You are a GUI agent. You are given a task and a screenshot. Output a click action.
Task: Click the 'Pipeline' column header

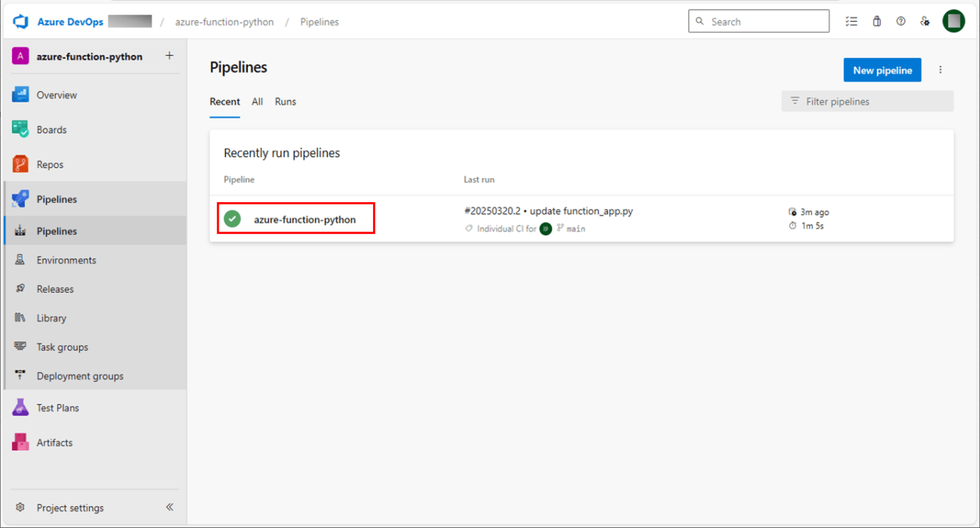239,180
